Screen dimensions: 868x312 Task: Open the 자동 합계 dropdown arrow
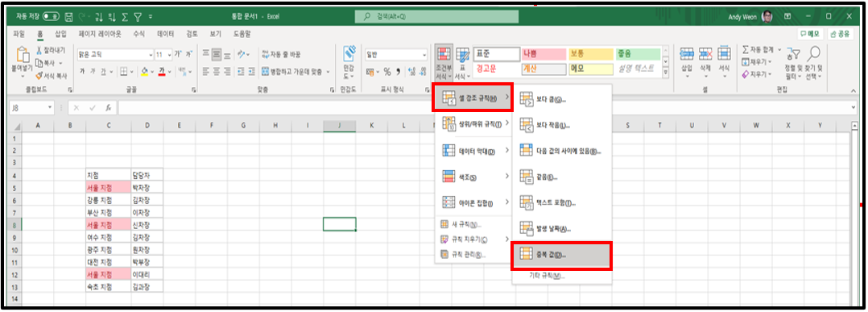coord(779,50)
